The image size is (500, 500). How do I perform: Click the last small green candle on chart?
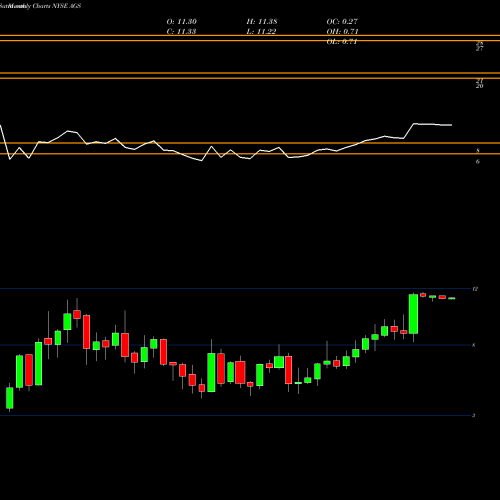tap(452, 298)
